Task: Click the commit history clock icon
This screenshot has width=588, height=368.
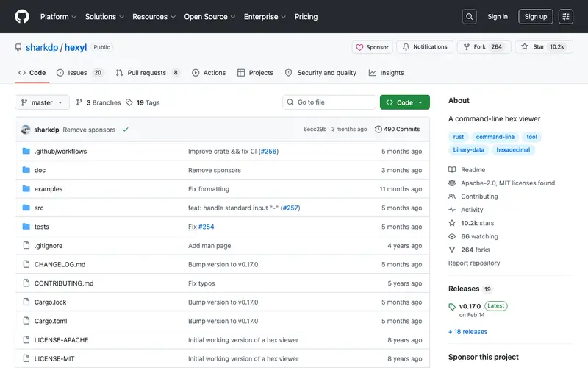Action: click(378, 130)
